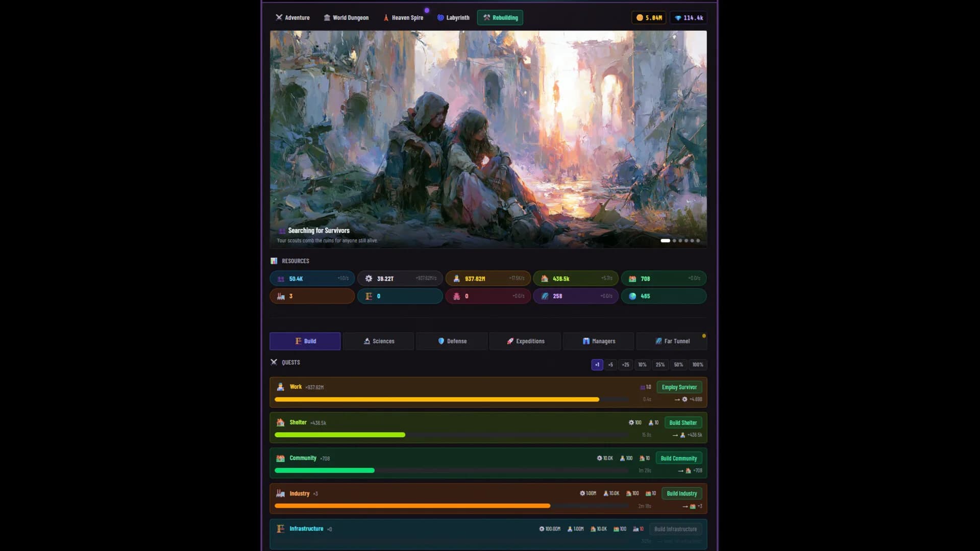Click the QUESTS crossed swords icon
This screenshot has height=551, width=980.
pyautogui.click(x=274, y=362)
